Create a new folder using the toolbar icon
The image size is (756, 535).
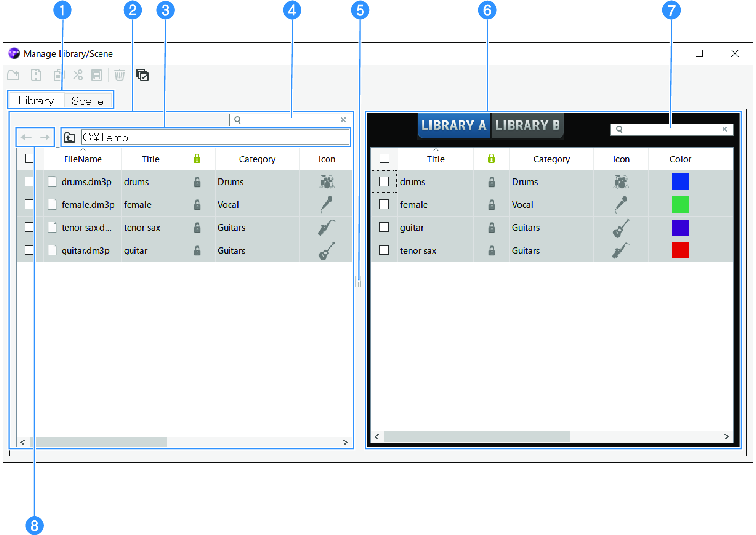coord(13,75)
